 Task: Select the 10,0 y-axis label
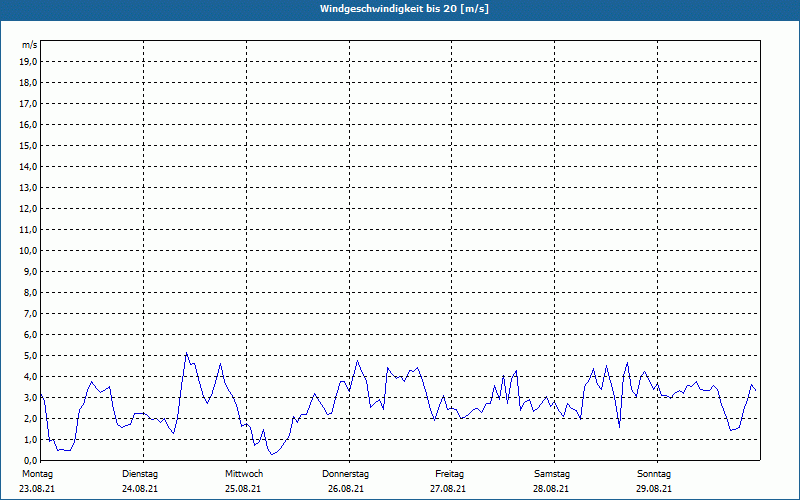[29, 251]
